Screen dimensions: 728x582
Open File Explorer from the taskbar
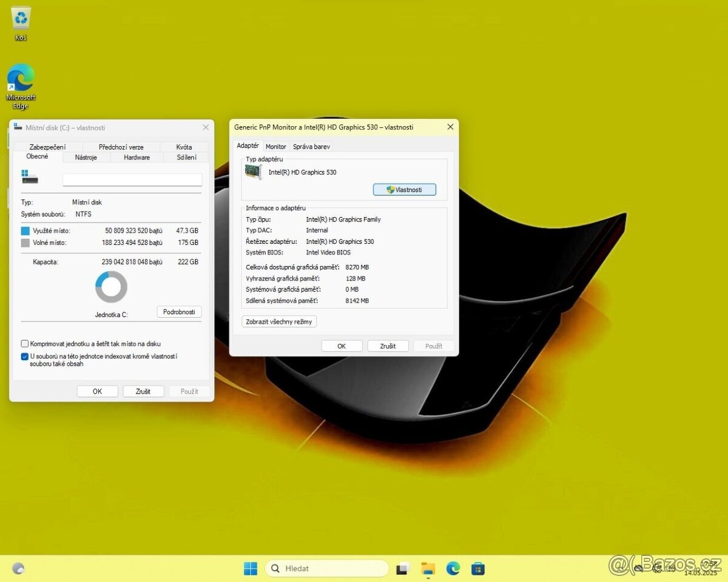coord(428,568)
